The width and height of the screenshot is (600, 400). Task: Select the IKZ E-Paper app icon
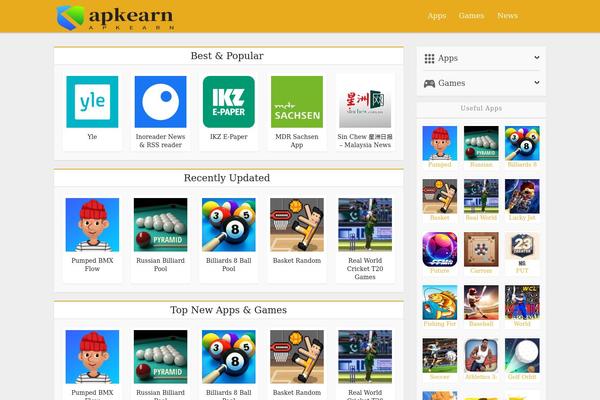[x=228, y=102]
